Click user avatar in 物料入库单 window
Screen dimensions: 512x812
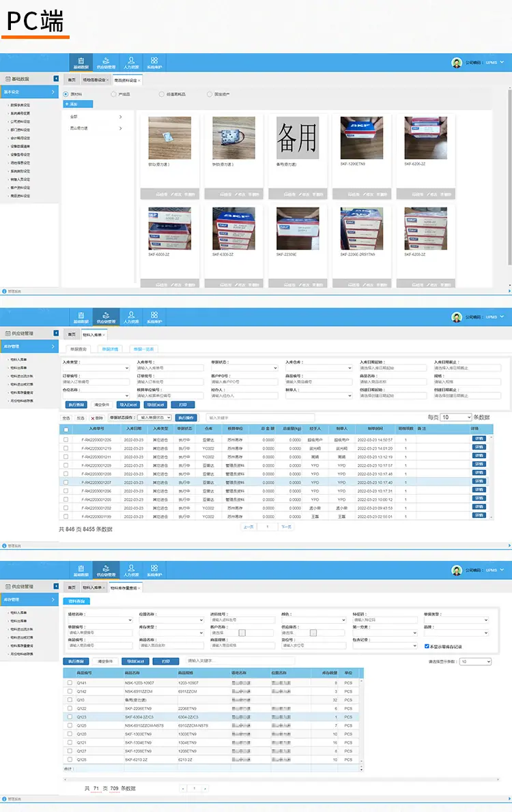[457, 317]
